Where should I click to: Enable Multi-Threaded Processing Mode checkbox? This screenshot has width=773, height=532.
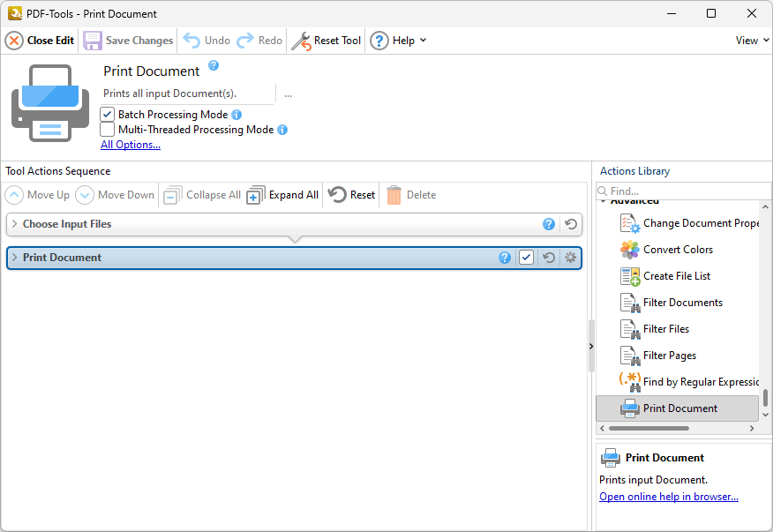(x=108, y=130)
